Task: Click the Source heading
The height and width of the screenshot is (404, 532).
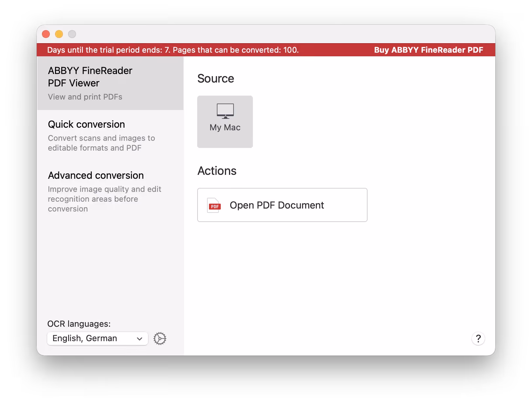Action: (x=216, y=79)
